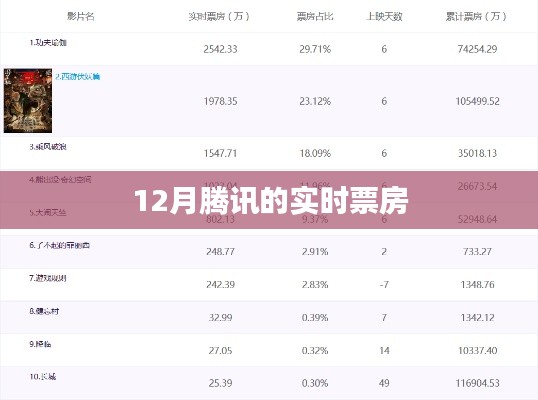Click the 影片名 column header
This screenshot has width=538, height=400.
point(81,16)
